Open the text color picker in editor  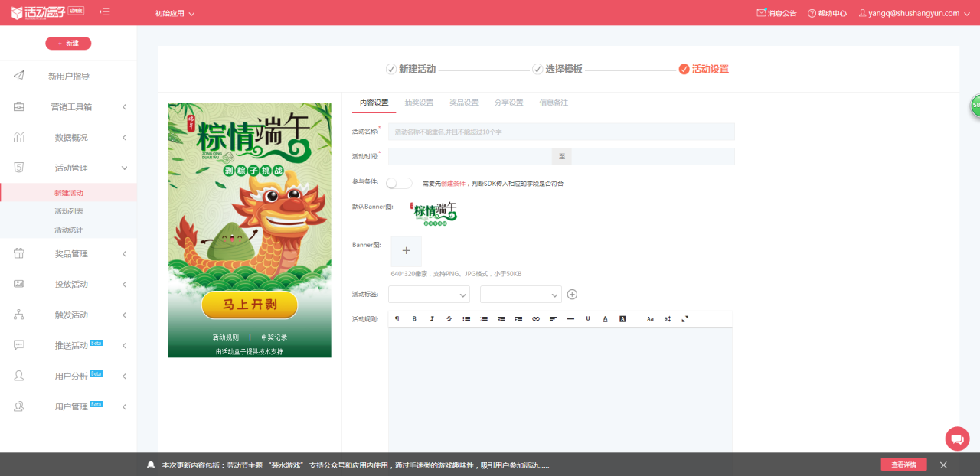(x=606, y=318)
